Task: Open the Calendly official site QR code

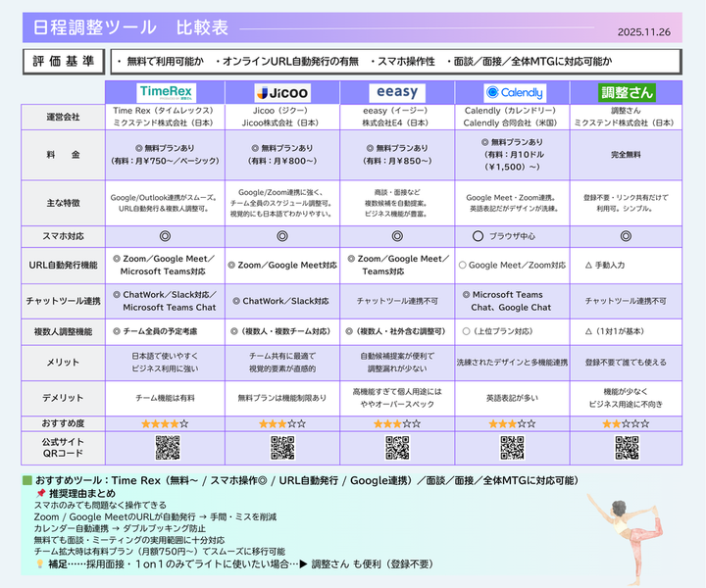Action: click(x=513, y=448)
